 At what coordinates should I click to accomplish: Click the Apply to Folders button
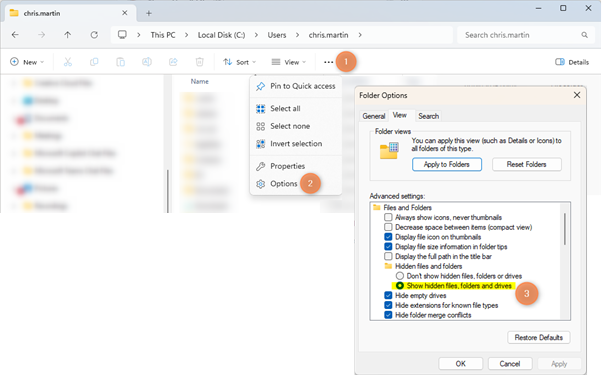447,164
